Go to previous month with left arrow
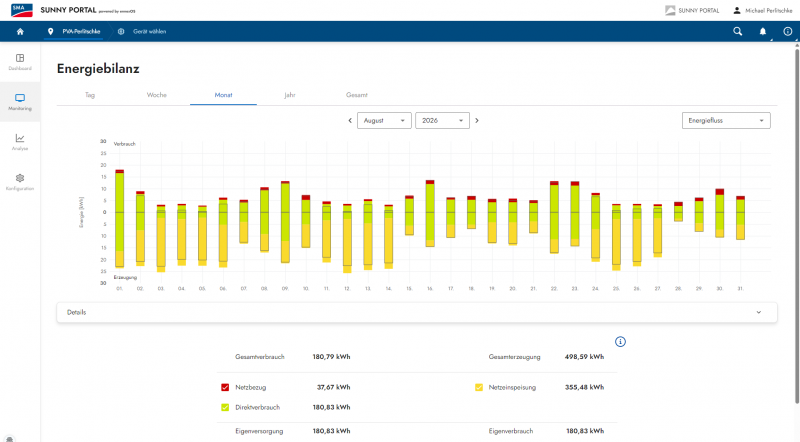 pyautogui.click(x=350, y=120)
